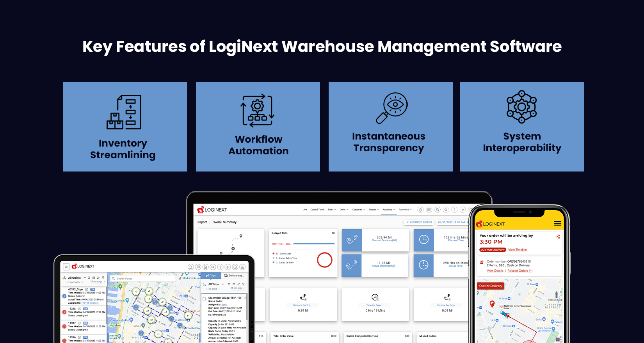Open the hamburger menu in the phone app

[x=557, y=223]
